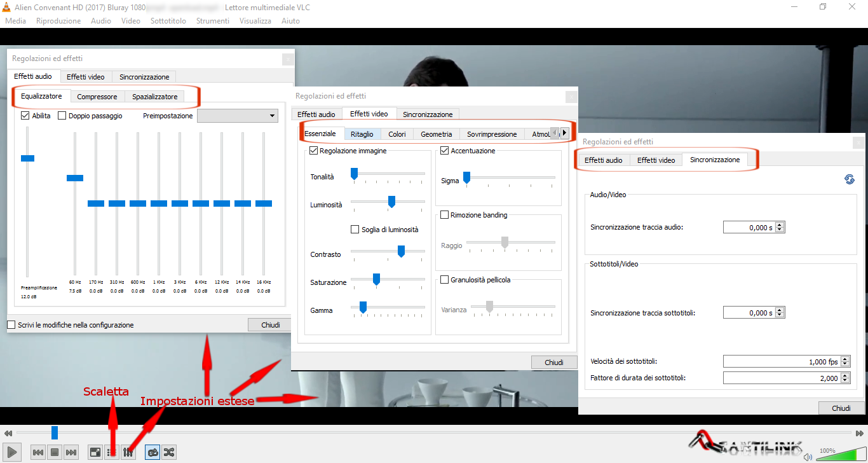This screenshot has width=868, height=463.
Task: Open the Audio menu
Action: click(101, 21)
